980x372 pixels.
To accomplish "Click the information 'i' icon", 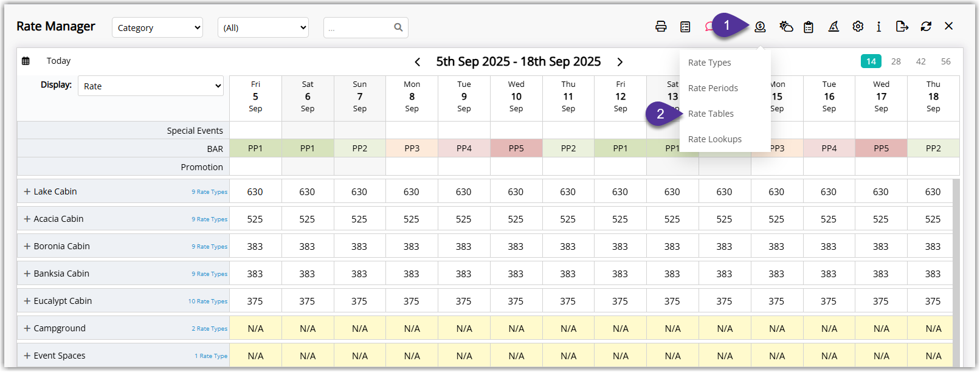I will coord(878,26).
